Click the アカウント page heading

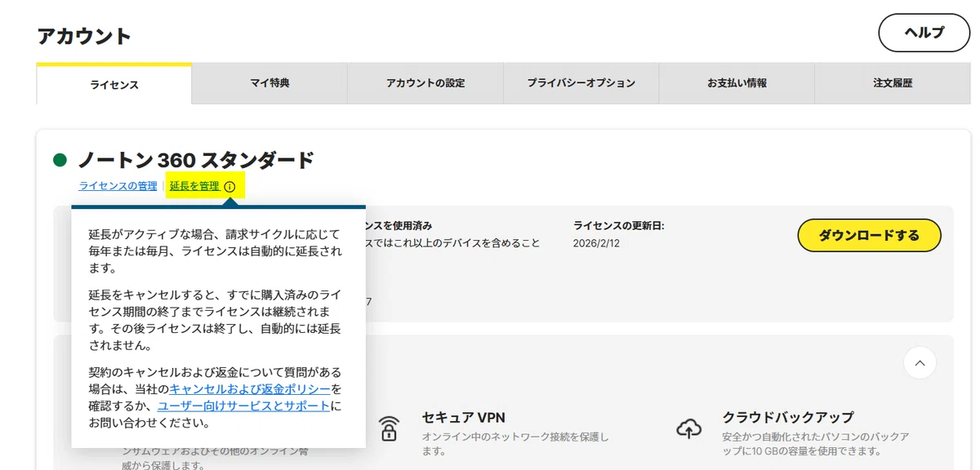84,36
